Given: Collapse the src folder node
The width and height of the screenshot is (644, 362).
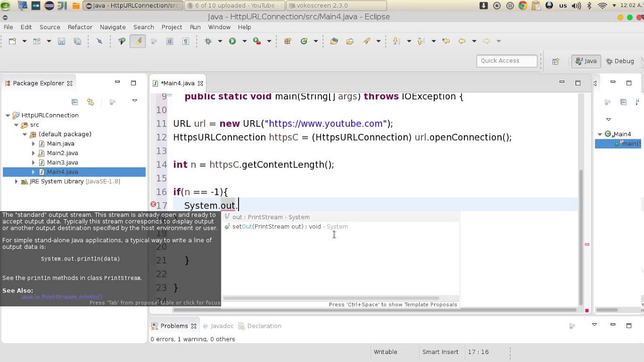Looking at the screenshot, I should point(16,125).
